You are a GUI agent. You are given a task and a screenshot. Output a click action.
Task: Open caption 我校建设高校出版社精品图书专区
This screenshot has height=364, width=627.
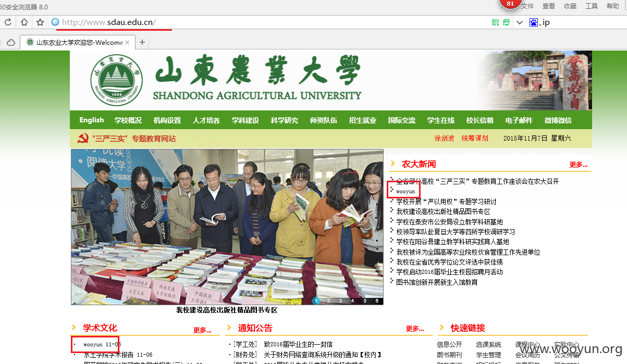[x=227, y=310]
